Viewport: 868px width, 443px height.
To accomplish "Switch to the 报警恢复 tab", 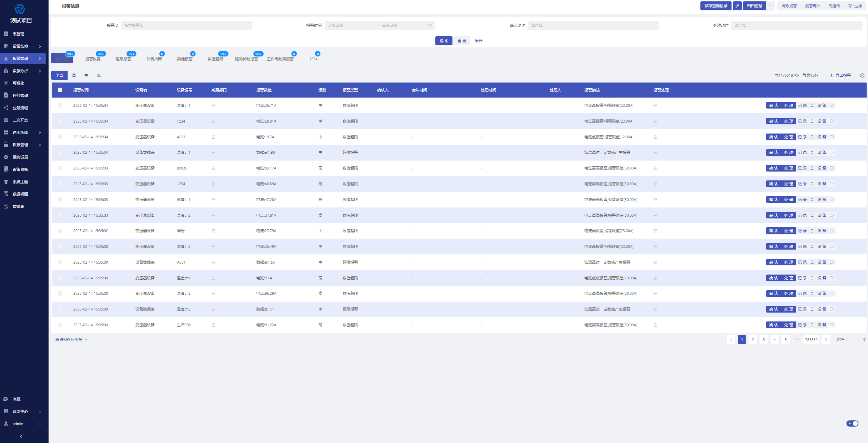I will [x=93, y=59].
